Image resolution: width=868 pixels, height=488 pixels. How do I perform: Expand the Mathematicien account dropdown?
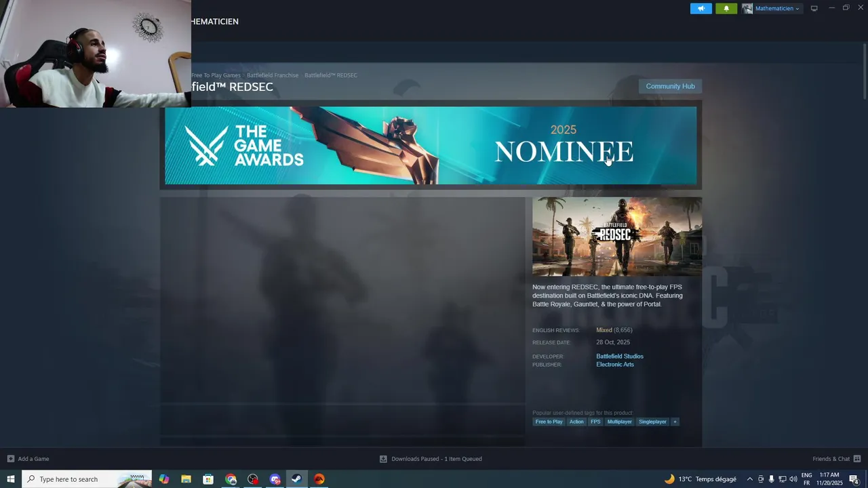(777, 9)
